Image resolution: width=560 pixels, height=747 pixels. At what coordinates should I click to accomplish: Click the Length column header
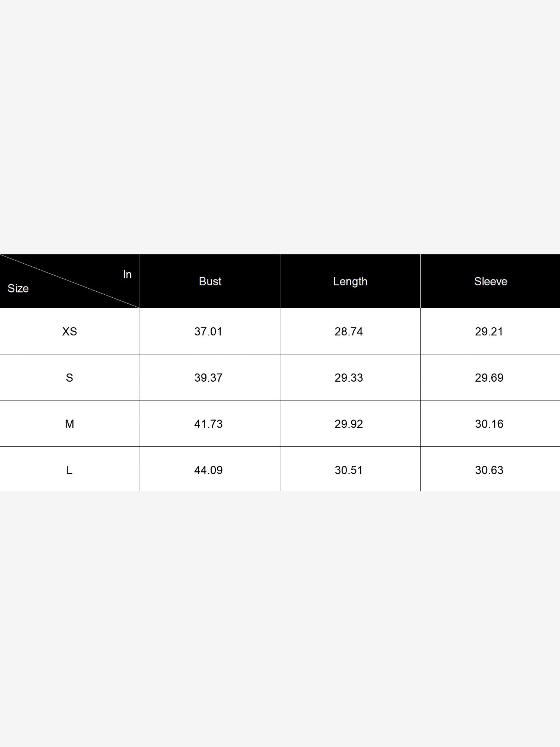point(350,282)
